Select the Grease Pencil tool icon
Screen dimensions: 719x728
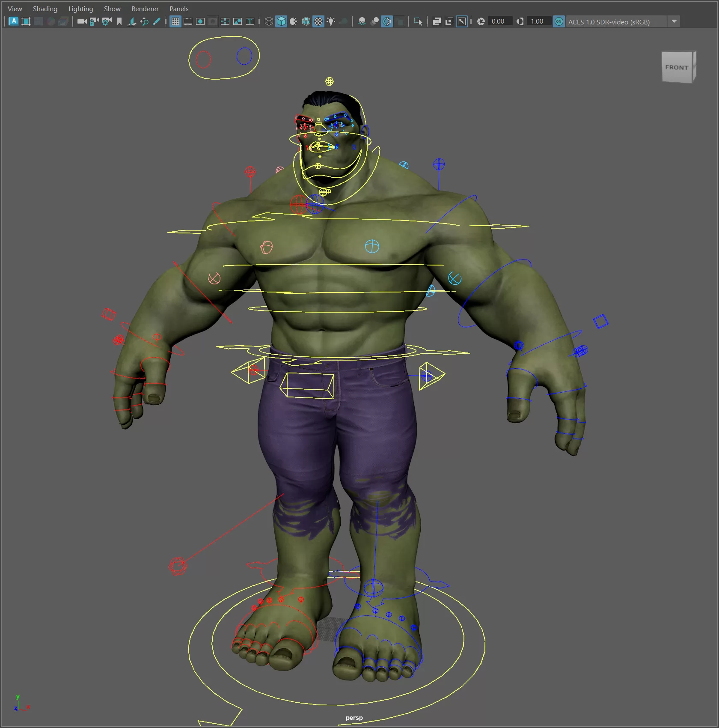pyautogui.click(x=157, y=21)
